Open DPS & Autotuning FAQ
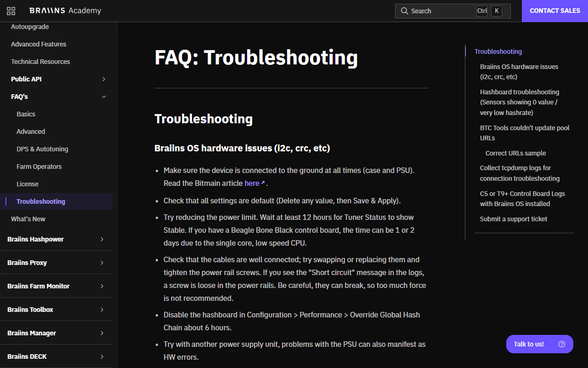588x368 pixels. coord(42,149)
